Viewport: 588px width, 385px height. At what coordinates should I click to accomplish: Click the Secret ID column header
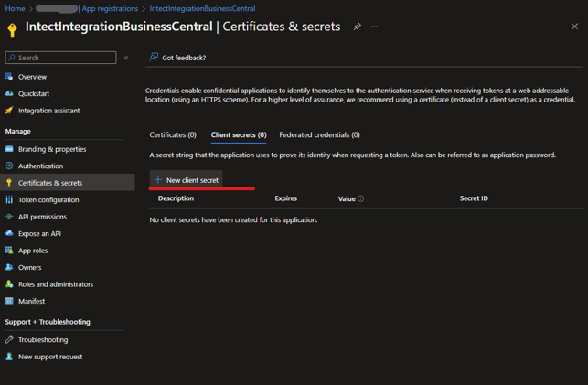click(474, 198)
